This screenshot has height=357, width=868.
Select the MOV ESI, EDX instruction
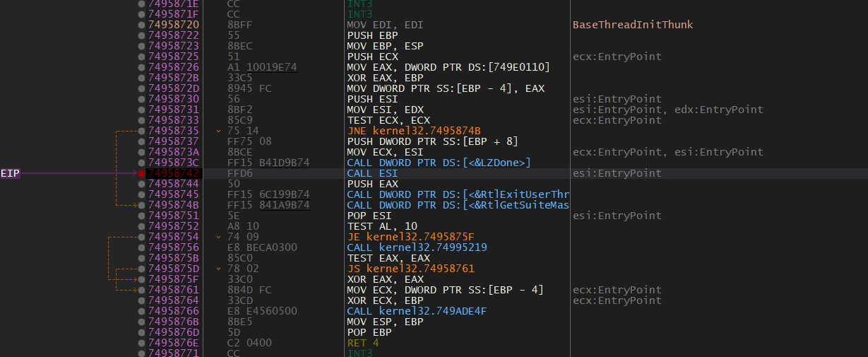pos(385,110)
